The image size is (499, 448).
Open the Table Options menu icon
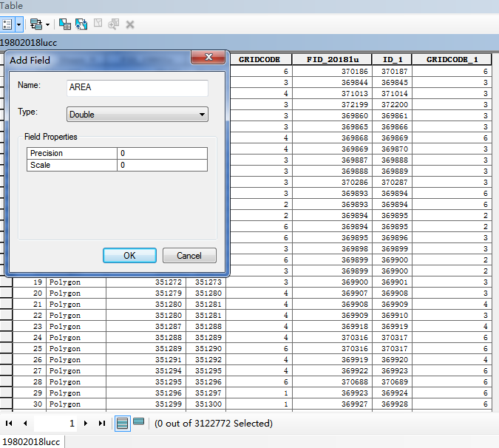tap(7, 24)
